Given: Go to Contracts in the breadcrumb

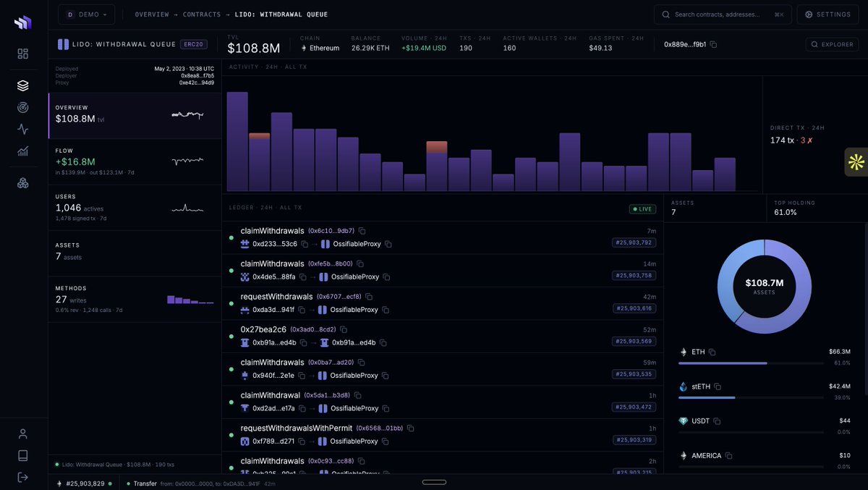Looking at the screenshot, I should [202, 14].
